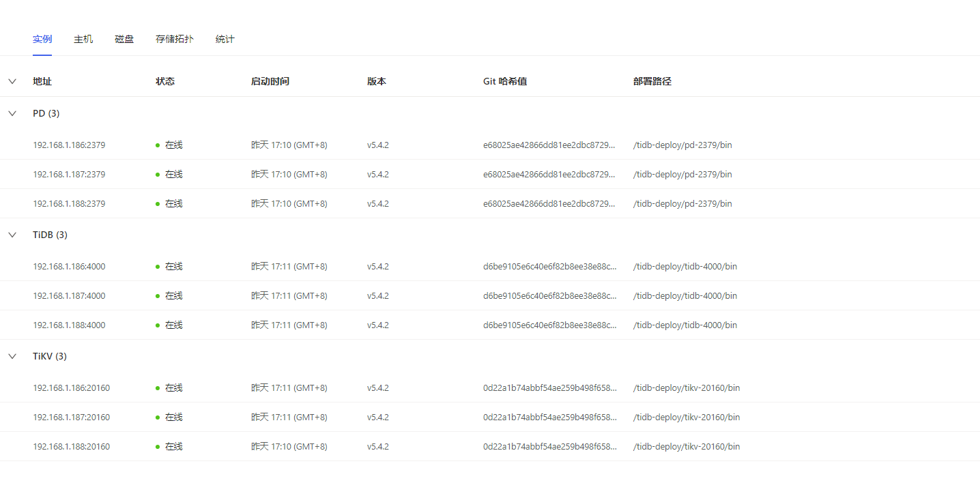This screenshot has height=483, width=980.
Task: Click deploy path of 192.168.1.188:4000
Action: point(685,325)
